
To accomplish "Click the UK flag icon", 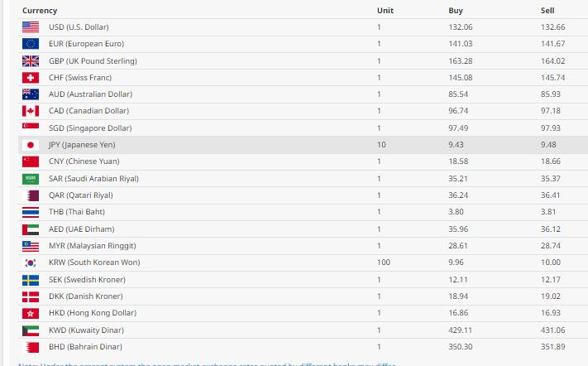I will click(x=31, y=60).
